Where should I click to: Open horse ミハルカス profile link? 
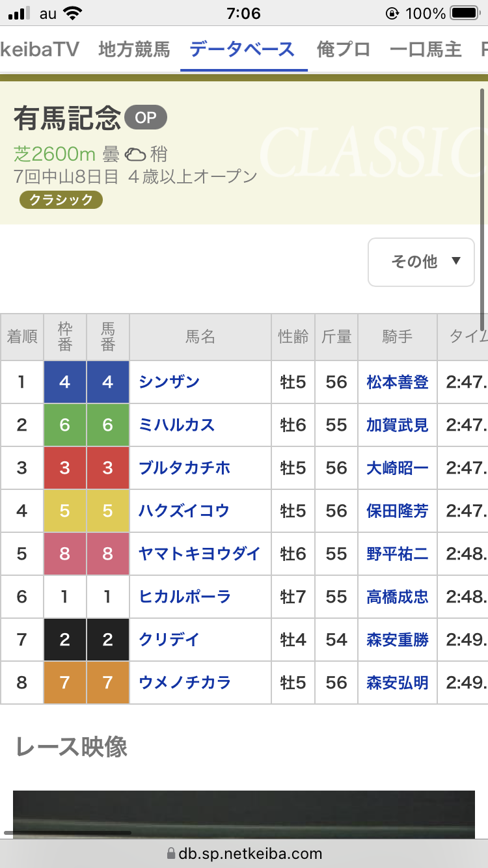point(176,425)
